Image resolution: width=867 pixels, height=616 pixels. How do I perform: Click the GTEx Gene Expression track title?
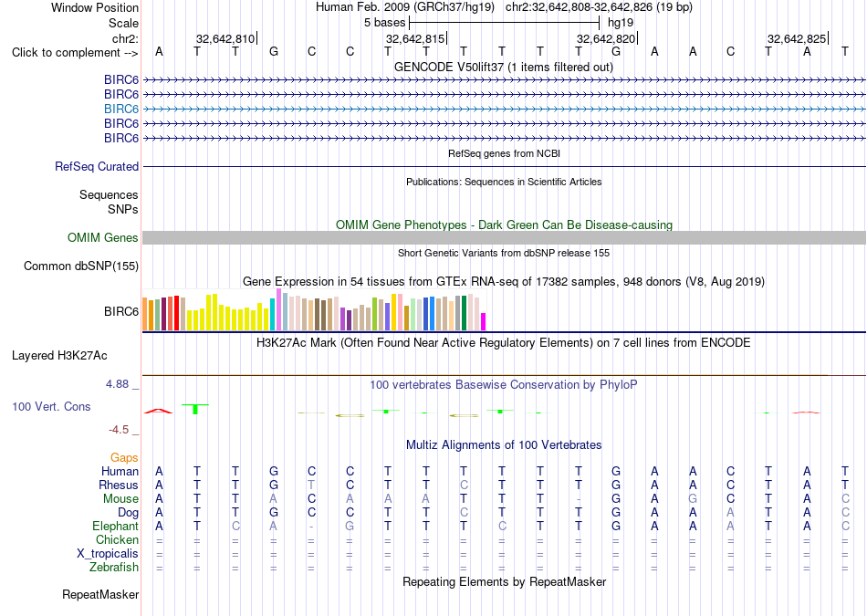point(504,281)
